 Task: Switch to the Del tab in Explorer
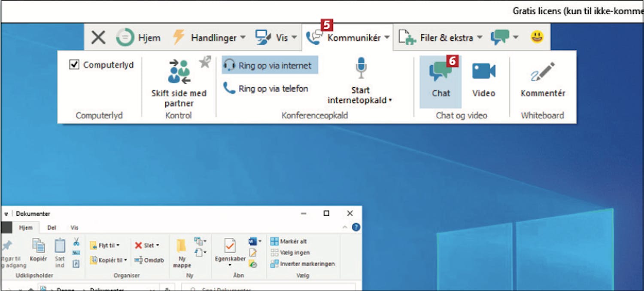tap(52, 227)
